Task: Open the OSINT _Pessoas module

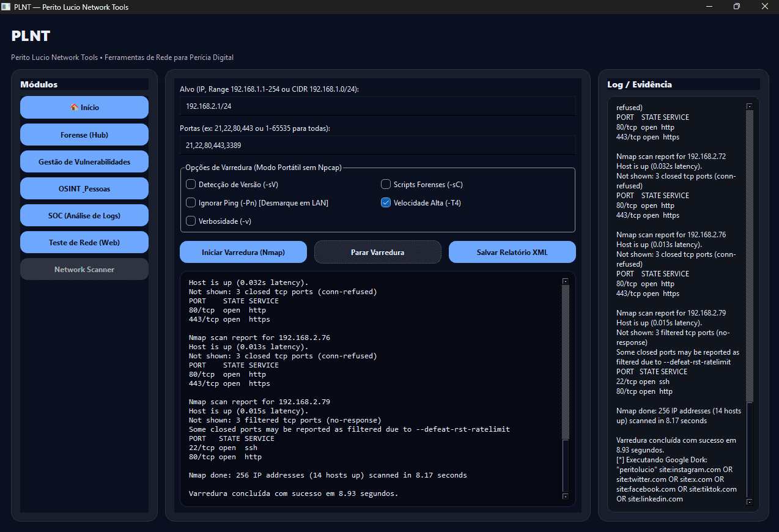Action: coord(84,188)
